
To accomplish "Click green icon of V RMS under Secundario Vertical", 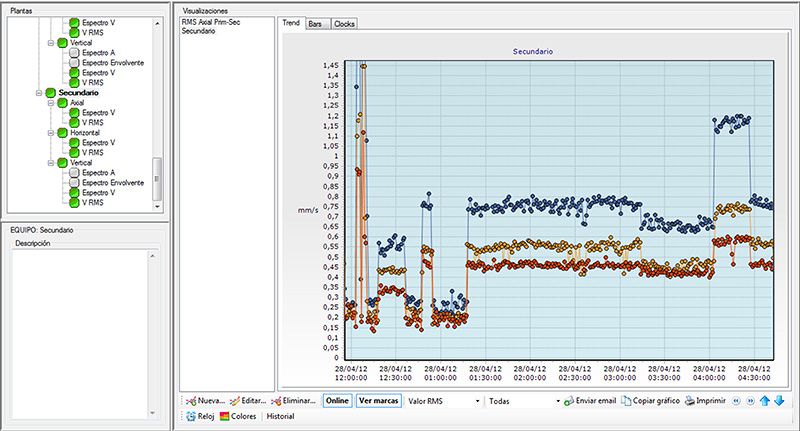I will pyautogui.click(x=74, y=202).
